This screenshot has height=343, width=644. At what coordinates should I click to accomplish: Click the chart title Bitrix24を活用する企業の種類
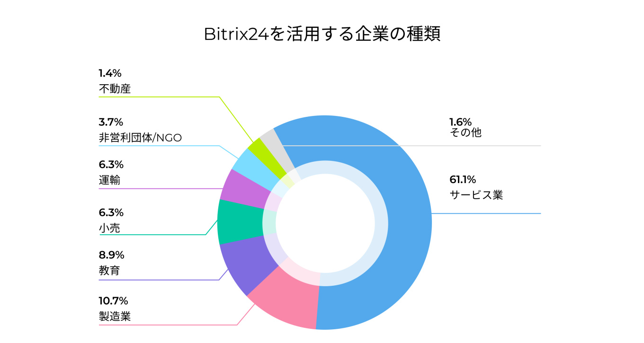(x=322, y=35)
